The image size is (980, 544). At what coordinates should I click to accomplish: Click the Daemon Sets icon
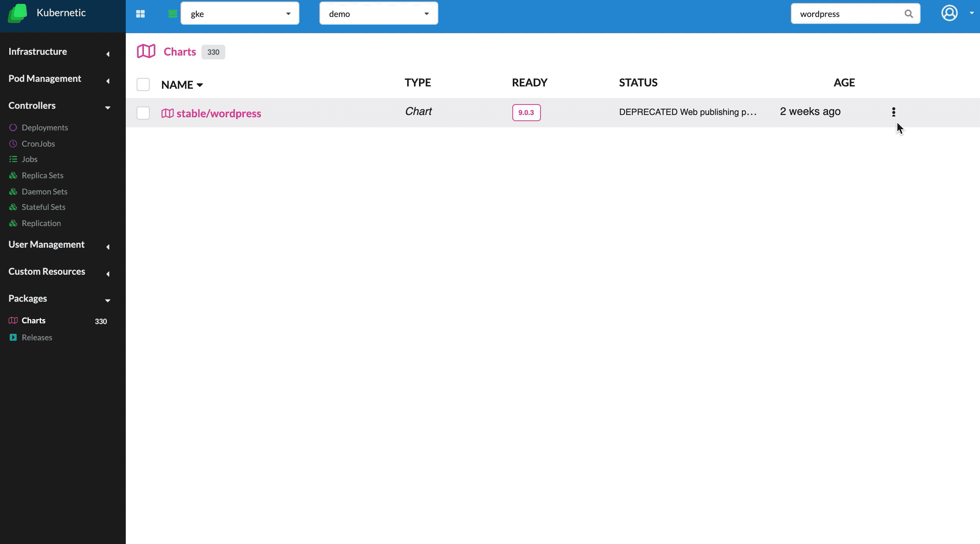point(13,191)
